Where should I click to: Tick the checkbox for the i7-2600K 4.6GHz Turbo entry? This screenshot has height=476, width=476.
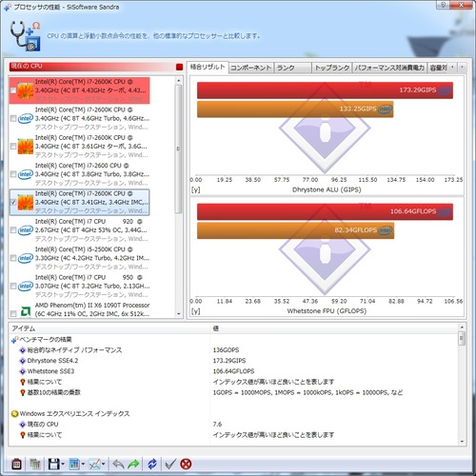click(x=13, y=119)
